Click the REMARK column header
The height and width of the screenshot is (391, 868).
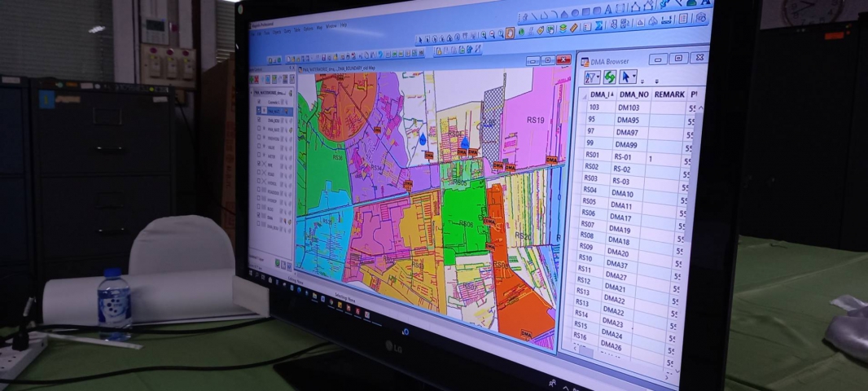(669, 94)
